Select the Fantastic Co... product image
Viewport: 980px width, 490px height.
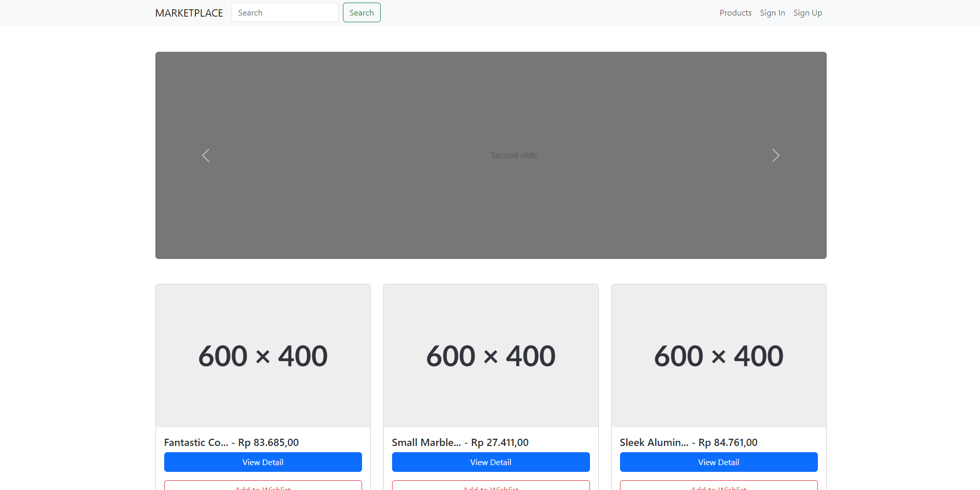[x=263, y=356]
